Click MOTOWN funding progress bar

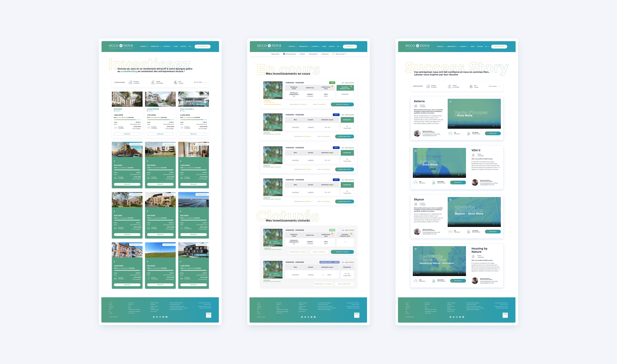pyautogui.click(x=127, y=120)
